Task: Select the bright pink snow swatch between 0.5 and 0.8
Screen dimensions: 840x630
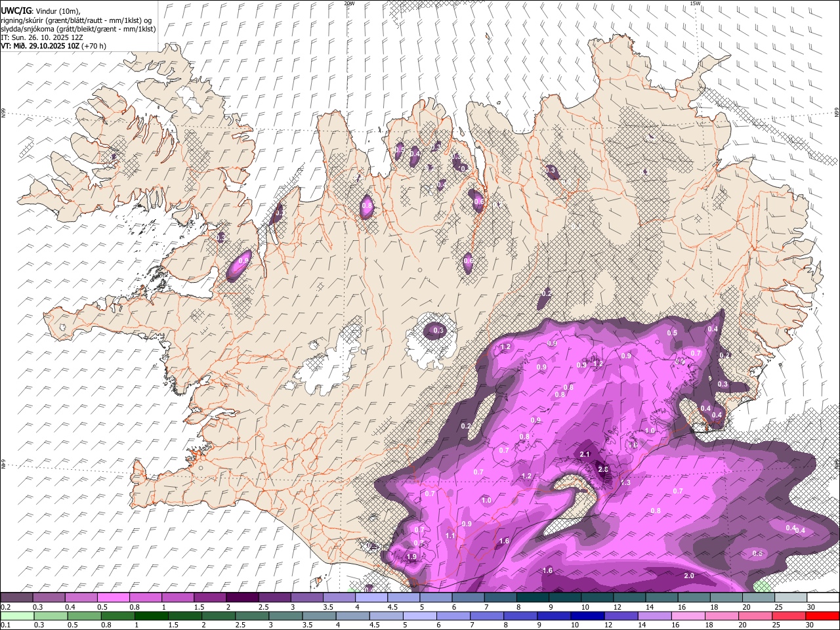Action: tap(114, 598)
